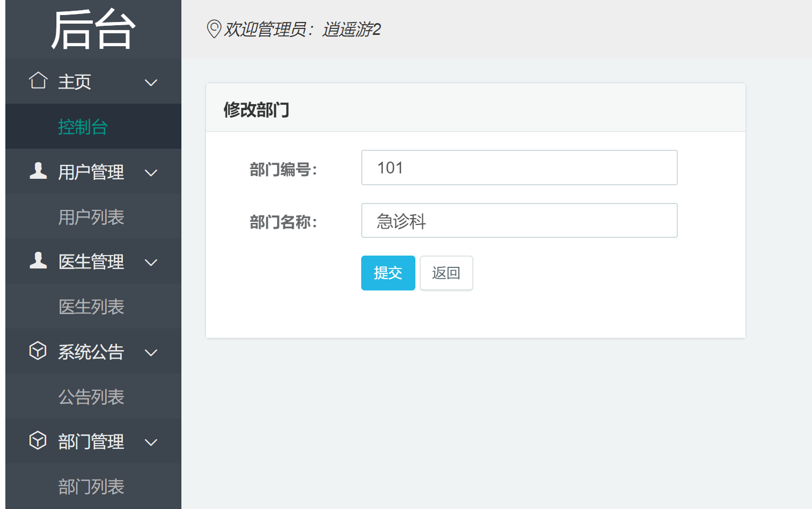Click the 部门名称: label
Image resolution: width=812 pixels, height=509 pixels.
click(283, 222)
